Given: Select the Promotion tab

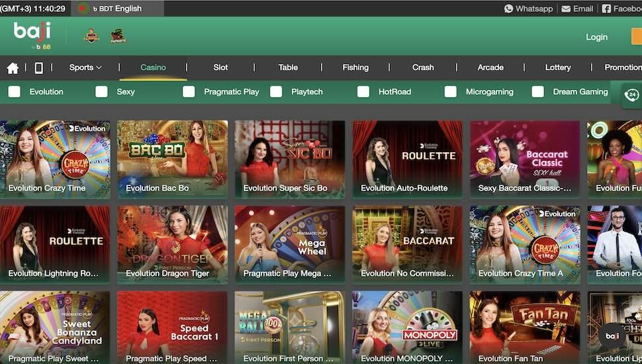Looking at the screenshot, I should 623,68.
